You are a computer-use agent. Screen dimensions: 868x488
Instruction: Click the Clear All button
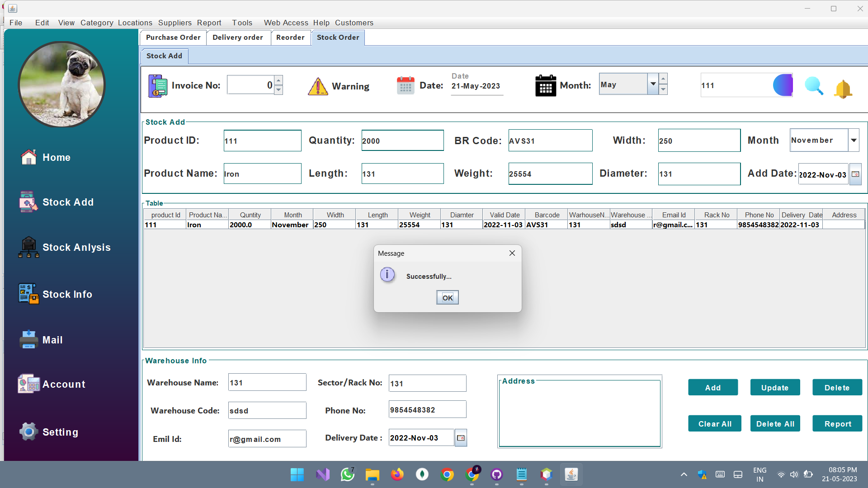[714, 423]
